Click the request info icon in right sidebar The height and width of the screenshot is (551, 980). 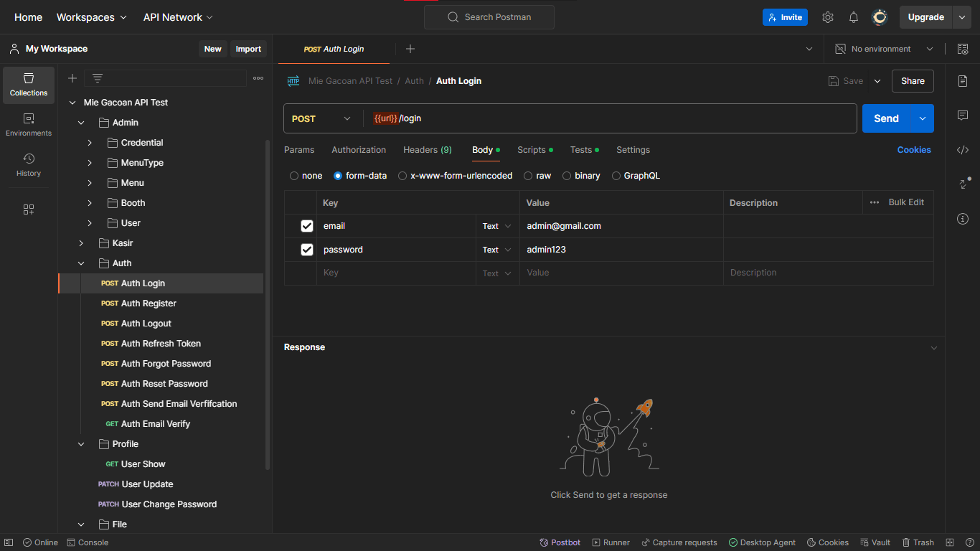tap(963, 219)
